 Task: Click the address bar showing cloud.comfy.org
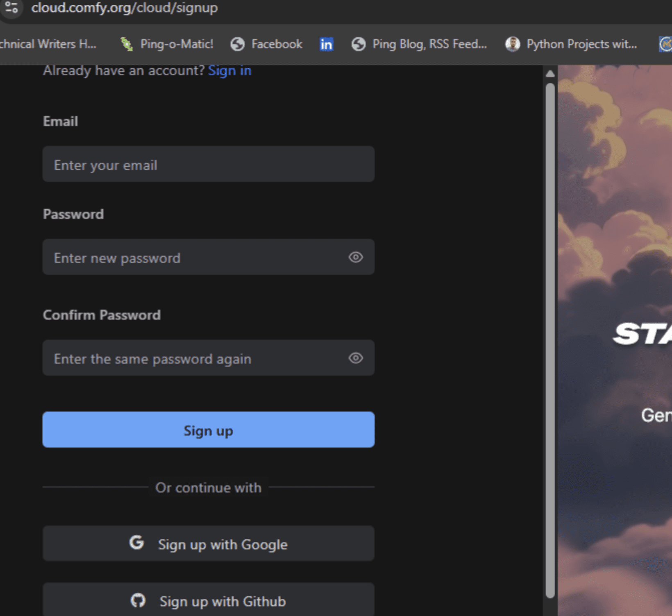(x=125, y=8)
